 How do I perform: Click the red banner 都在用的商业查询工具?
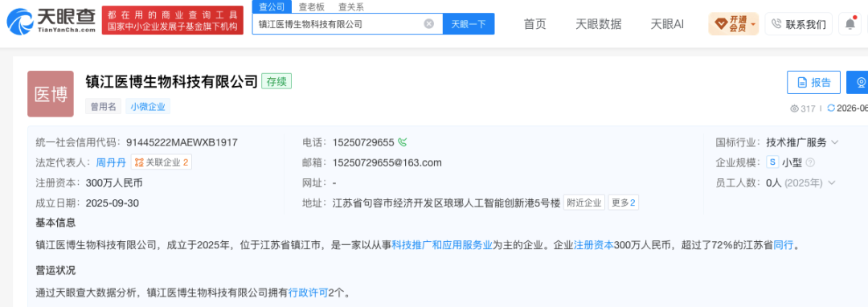coord(173,20)
